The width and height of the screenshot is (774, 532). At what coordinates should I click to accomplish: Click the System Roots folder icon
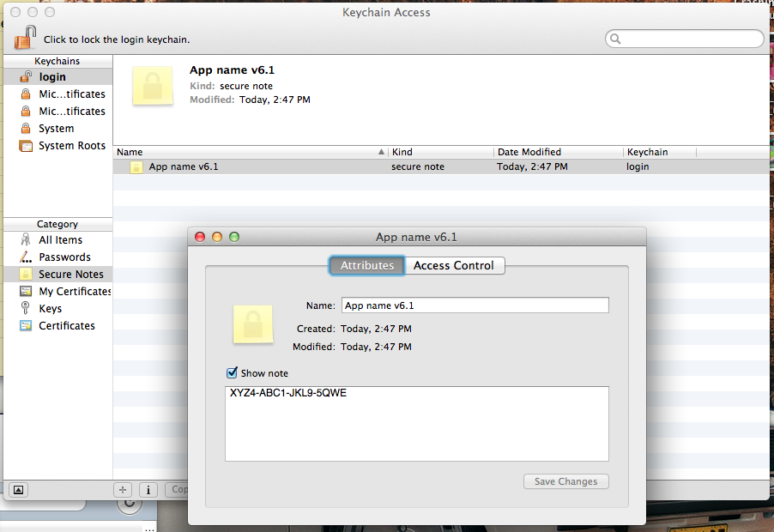click(26, 146)
